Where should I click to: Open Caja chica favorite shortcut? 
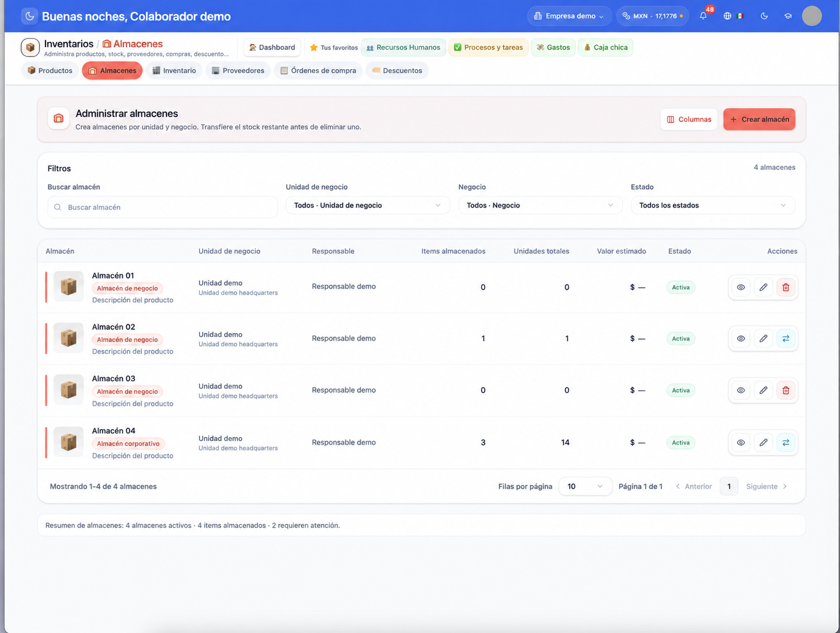606,47
